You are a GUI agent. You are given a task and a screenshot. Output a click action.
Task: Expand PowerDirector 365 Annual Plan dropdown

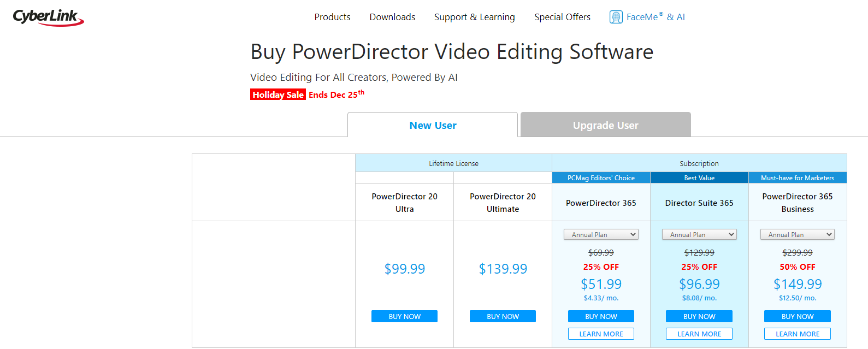tap(601, 234)
